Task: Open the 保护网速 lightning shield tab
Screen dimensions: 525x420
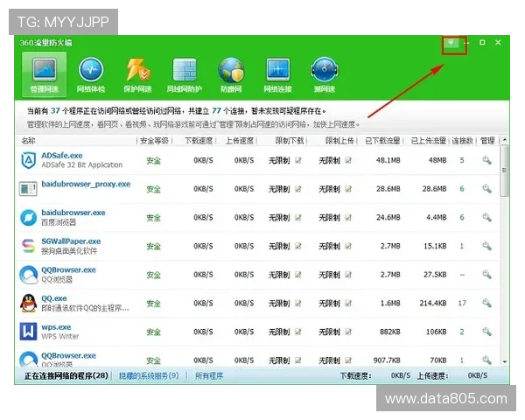Action: tap(137, 74)
